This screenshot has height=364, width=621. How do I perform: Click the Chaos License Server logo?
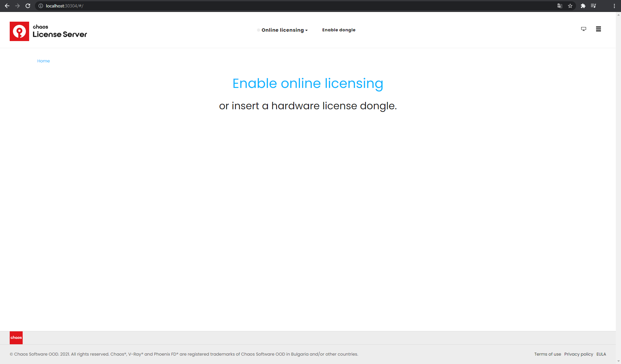49,31
